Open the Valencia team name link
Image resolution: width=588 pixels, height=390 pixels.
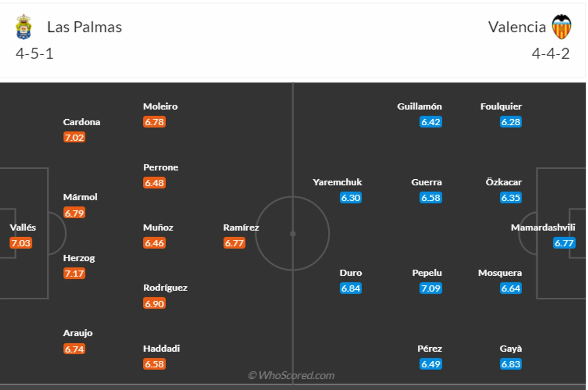tap(517, 27)
